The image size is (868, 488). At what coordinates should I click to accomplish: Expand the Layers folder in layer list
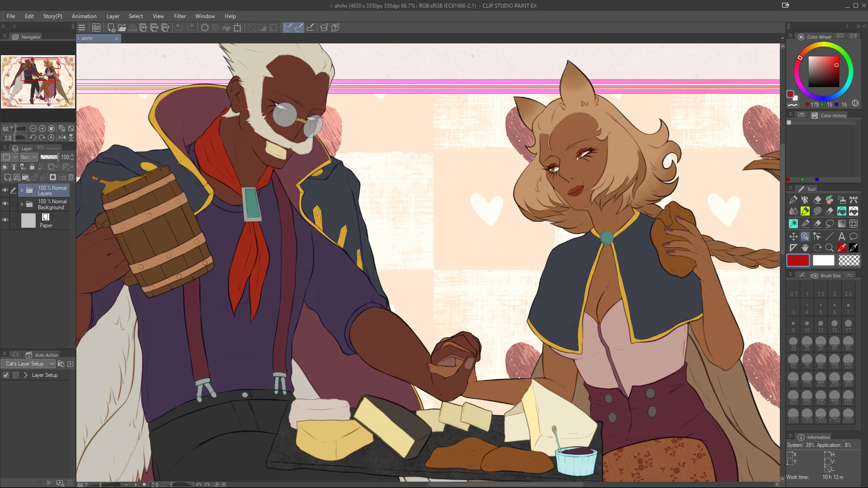22,190
